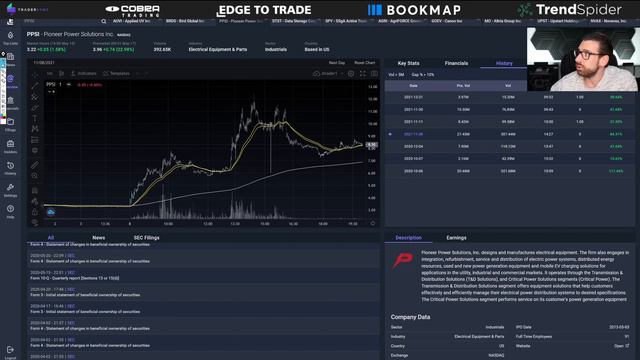Switch to the MO - Altria Group ticker tab
The image size is (640, 360).
pyautogui.click(x=503, y=21)
